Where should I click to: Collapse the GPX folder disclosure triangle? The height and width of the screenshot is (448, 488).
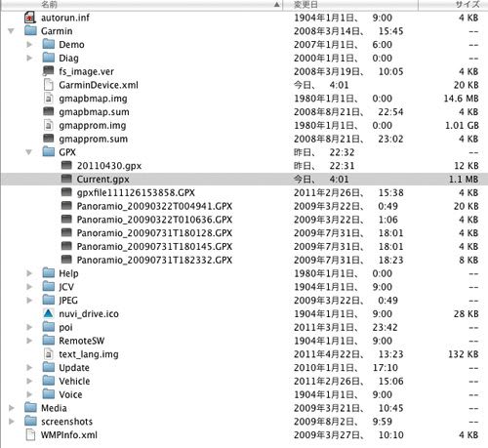coord(29,152)
